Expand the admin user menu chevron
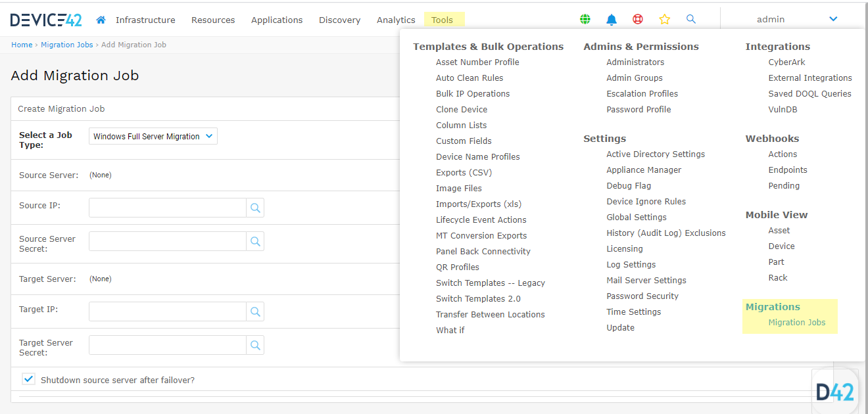 click(x=833, y=20)
